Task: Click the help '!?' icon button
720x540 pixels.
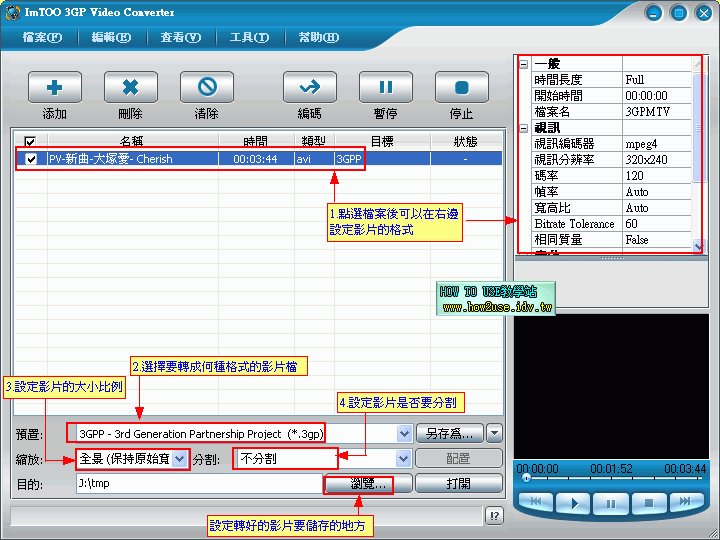Action: (494, 516)
